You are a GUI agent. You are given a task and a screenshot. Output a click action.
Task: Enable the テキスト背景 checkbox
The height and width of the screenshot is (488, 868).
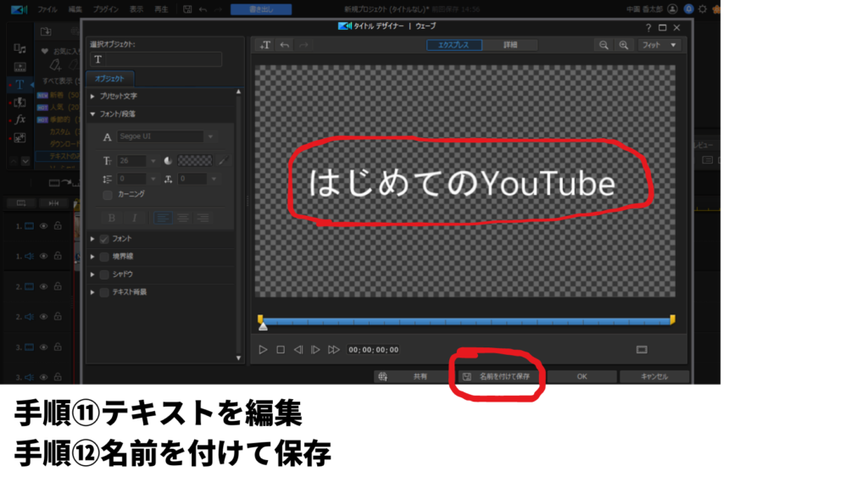coord(104,292)
